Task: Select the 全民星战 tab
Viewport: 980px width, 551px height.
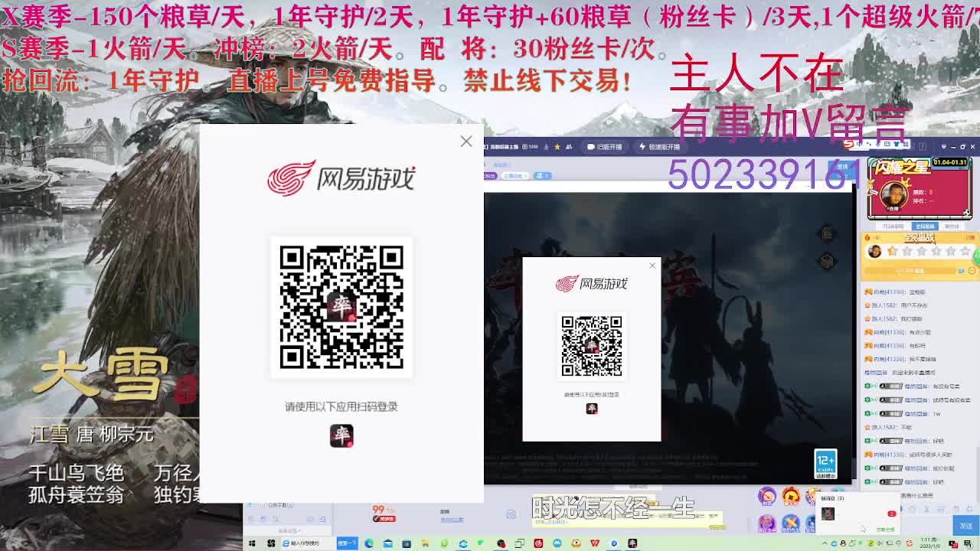Action: point(926,227)
